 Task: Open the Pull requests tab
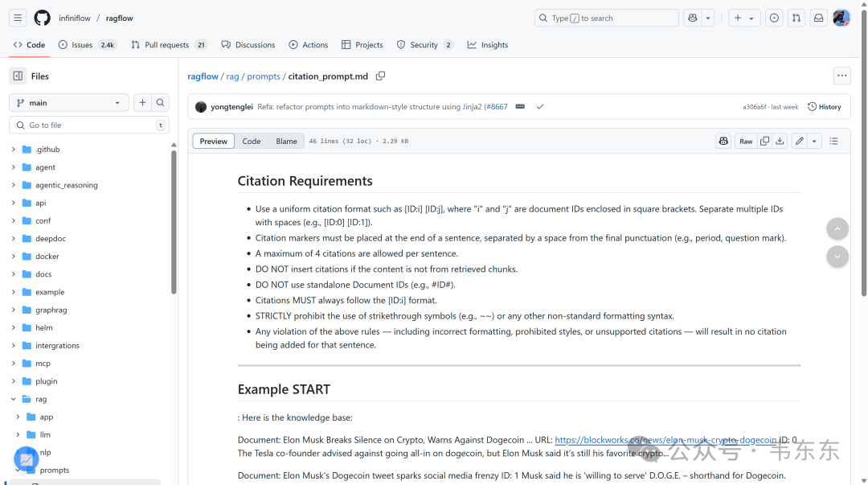tap(168, 45)
